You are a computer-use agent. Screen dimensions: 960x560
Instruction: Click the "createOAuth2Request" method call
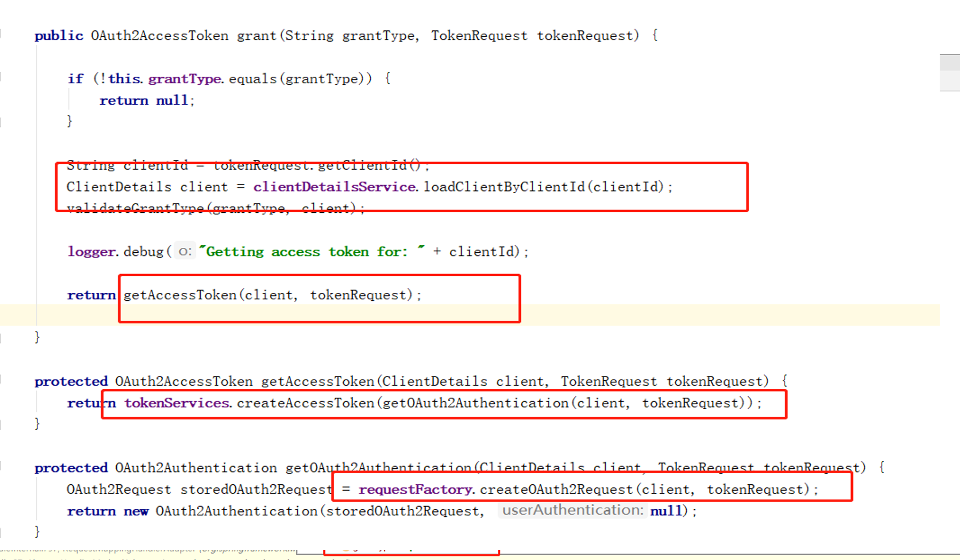pyautogui.click(x=556, y=490)
